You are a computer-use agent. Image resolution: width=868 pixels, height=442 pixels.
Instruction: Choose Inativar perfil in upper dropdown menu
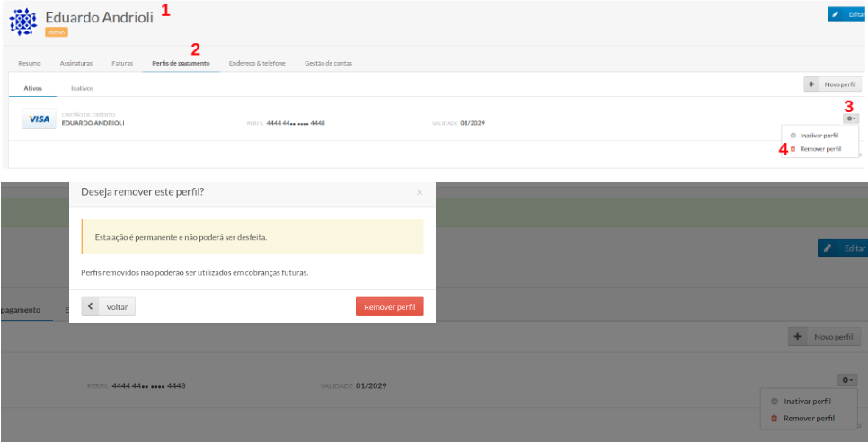[x=819, y=136]
